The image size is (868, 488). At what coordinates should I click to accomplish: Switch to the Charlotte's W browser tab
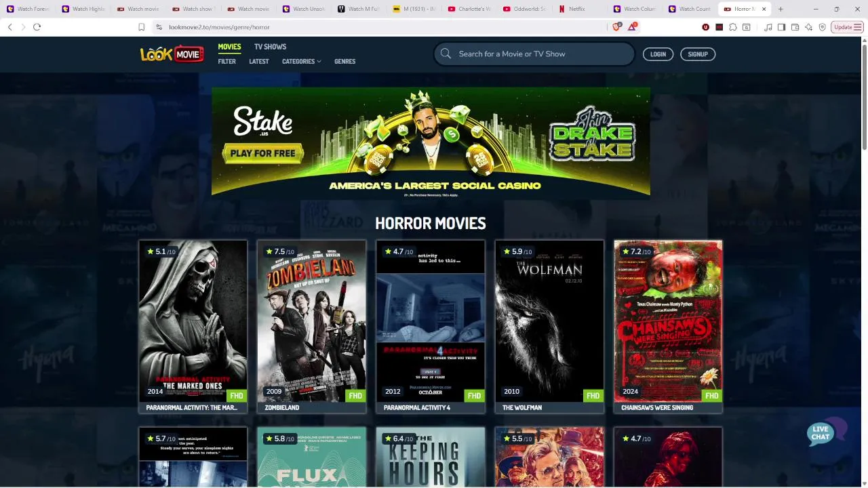(x=469, y=9)
